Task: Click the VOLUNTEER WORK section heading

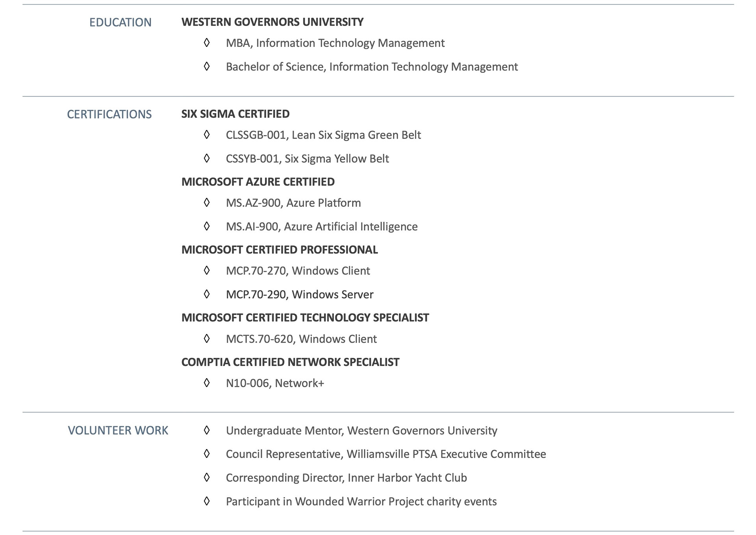Action: click(x=118, y=430)
